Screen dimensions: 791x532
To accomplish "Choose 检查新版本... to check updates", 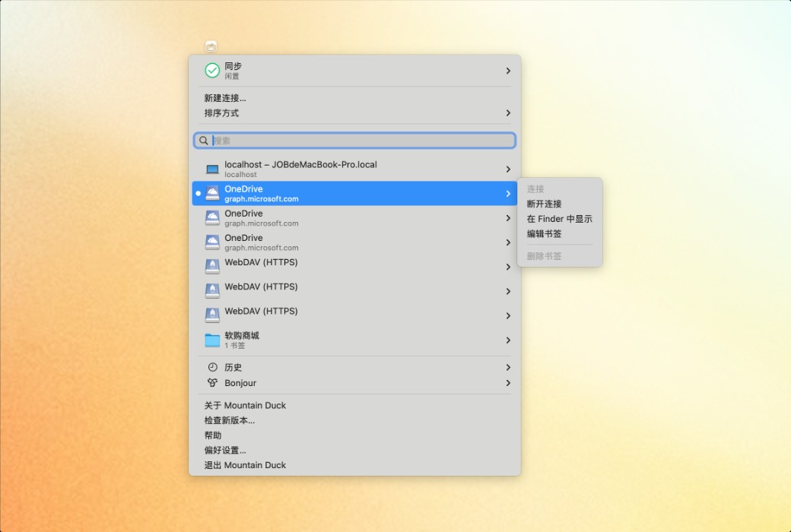I will (230, 420).
